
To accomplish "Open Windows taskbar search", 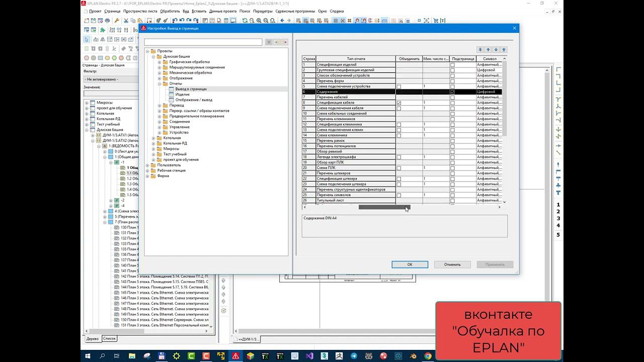I will tap(102, 356).
